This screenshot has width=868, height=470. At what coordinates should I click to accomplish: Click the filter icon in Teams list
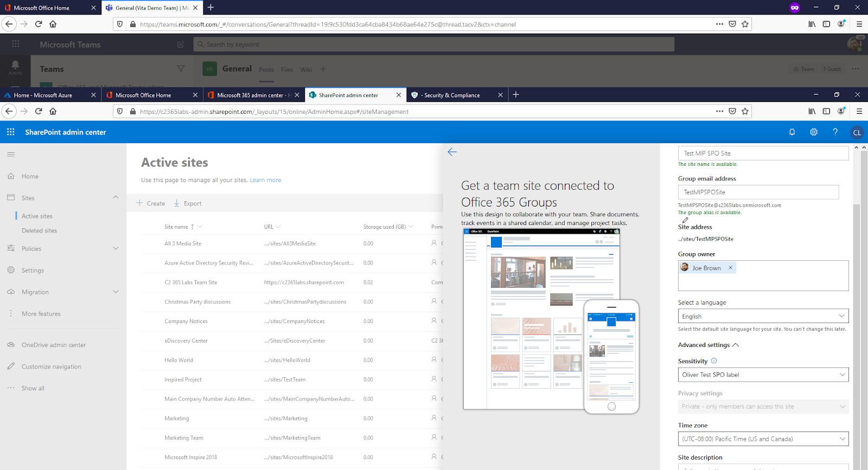click(x=181, y=69)
